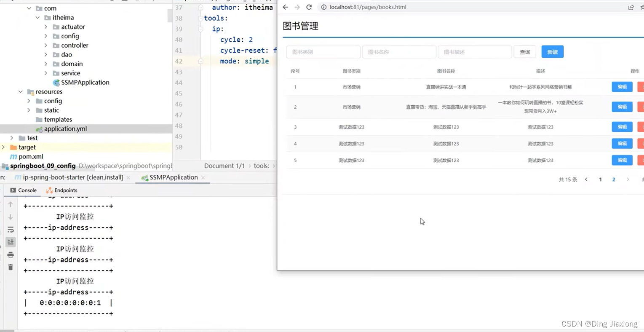Click the next page arrow

coord(628,179)
